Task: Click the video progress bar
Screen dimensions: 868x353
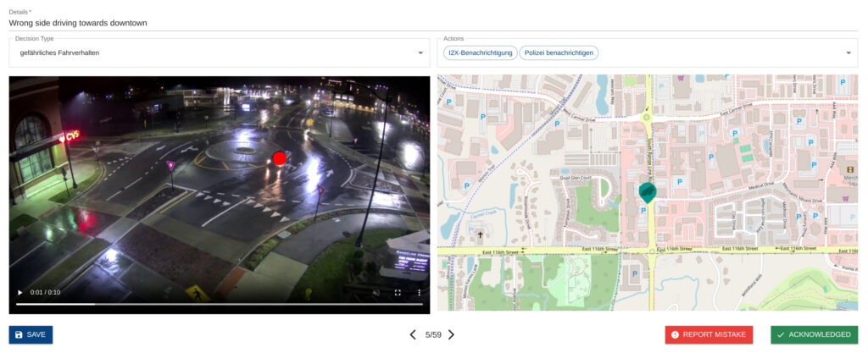Action: click(220, 304)
